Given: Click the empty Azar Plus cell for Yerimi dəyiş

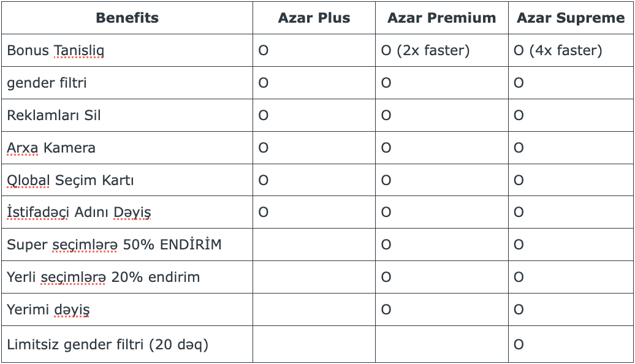Looking at the screenshot, I should pyautogui.click(x=314, y=310).
